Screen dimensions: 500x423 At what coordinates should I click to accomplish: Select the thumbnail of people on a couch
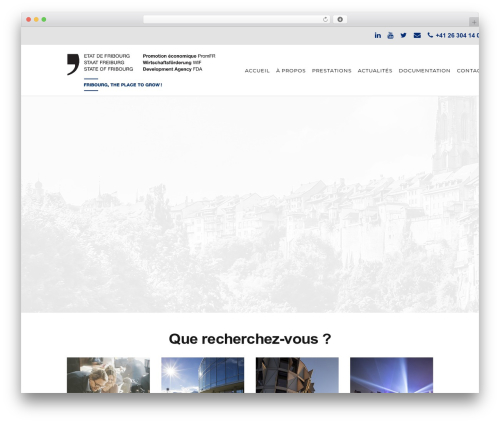click(108, 375)
